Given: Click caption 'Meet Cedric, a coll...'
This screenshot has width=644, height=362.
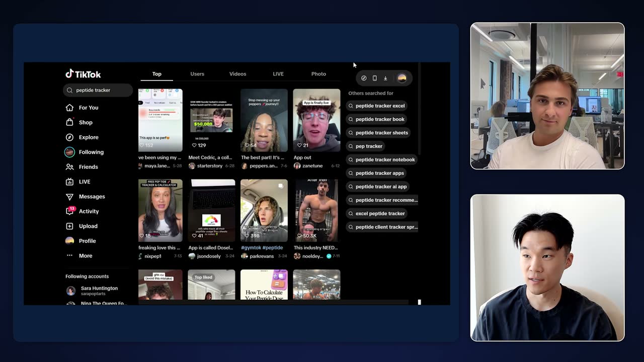Looking at the screenshot, I should click(x=210, y=157).
